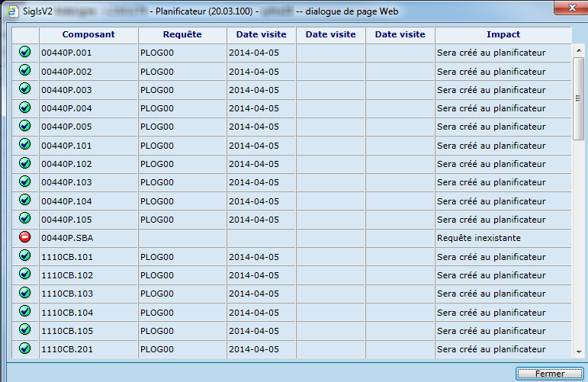
Task: Click green check icon beside 1110CB.101
Action: click(24, 256)
